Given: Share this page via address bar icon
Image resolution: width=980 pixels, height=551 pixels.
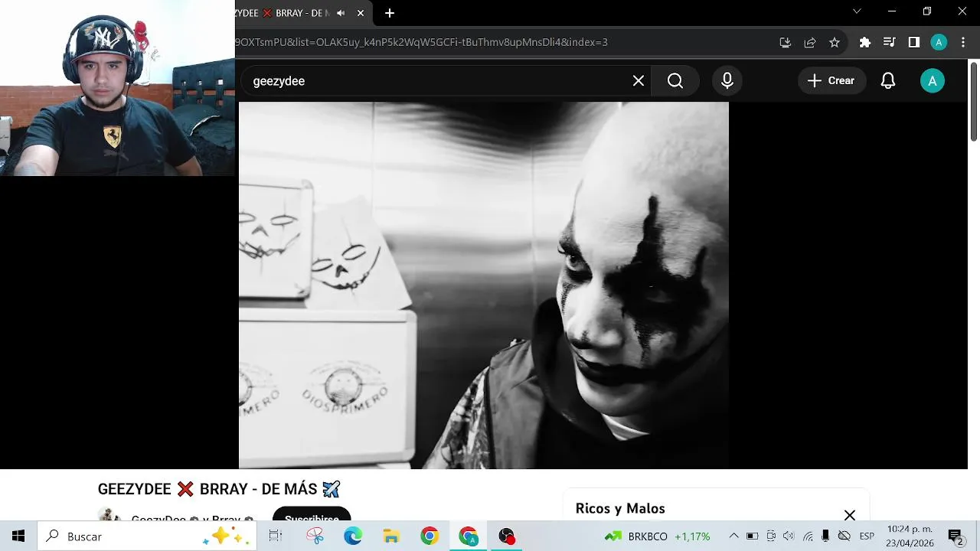Looking at the screenshot, I should tap(810, 42).
